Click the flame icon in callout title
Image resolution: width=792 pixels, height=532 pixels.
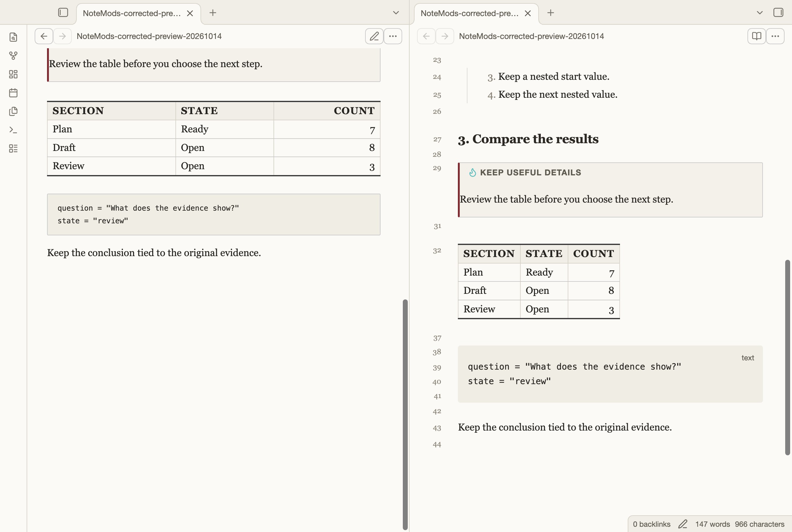[x=472, y=173]
